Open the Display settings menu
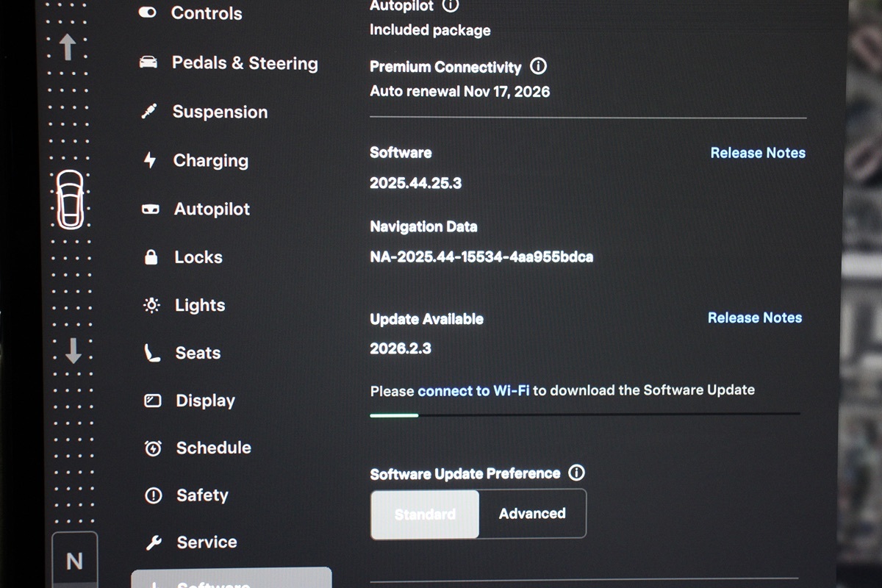Viewport: 882px width, 588px height. pyautogui.click(x=205, y=401)
